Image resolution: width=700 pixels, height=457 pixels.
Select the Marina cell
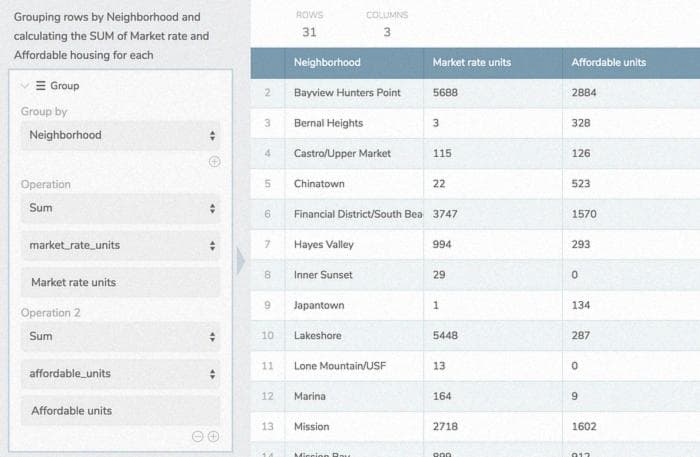pyautogui.click(x=354, y=396)
